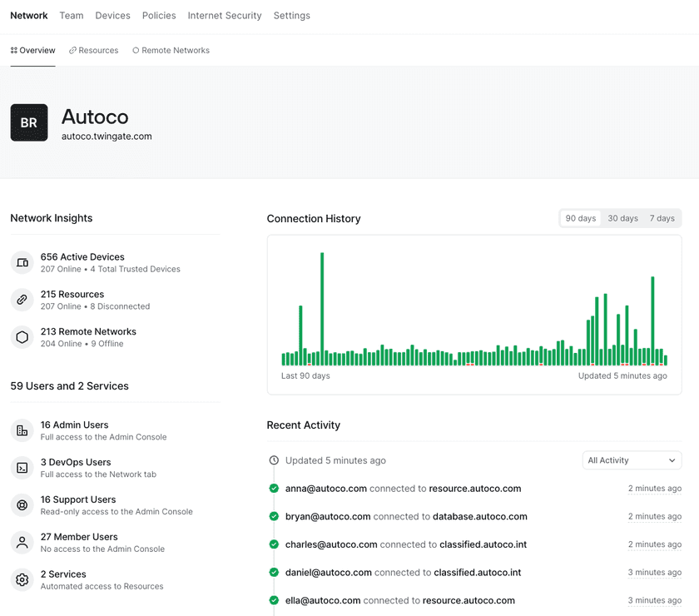699x616 pixels.
Task: Click the Autoco network name heading
Action: [95, 117]
